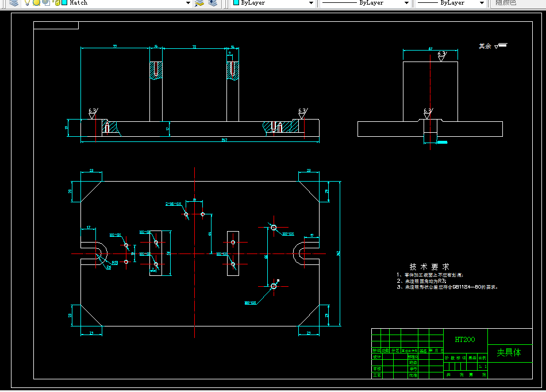Viewport: 546px width, 392px height.
Task: Click Make Object's Layer Current icon
Action: pos(199,3)
